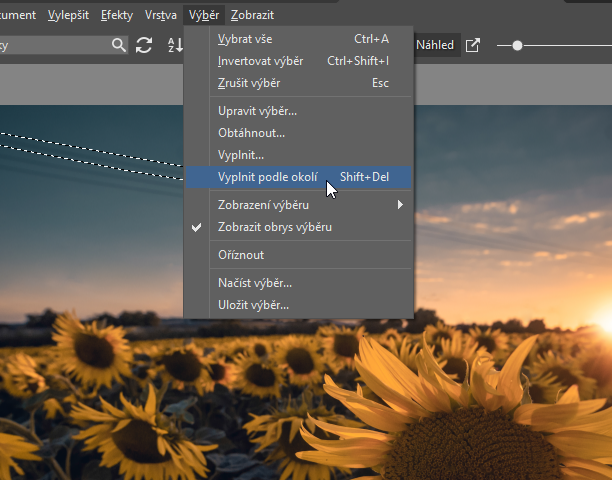This screenshot has height=480, width=612.
Task: Choose Vybrat vše from the menu
Action: point(299,39)
